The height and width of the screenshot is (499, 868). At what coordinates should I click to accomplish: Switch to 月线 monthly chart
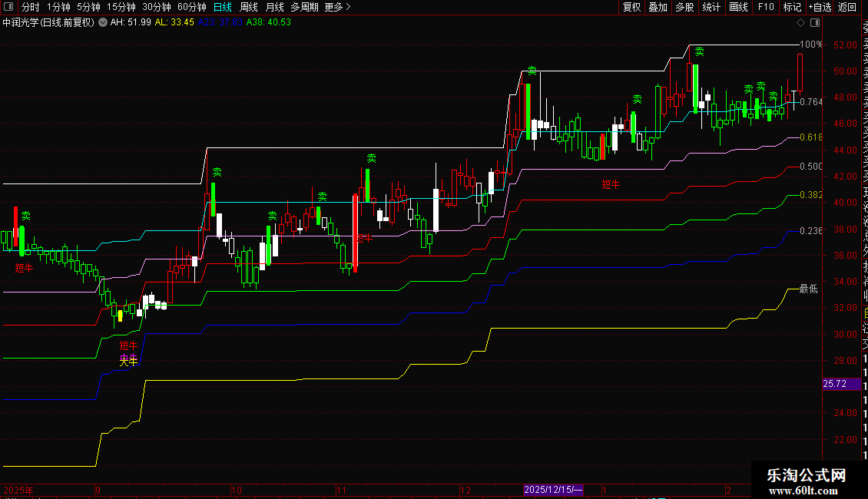[x=274, y=7]
